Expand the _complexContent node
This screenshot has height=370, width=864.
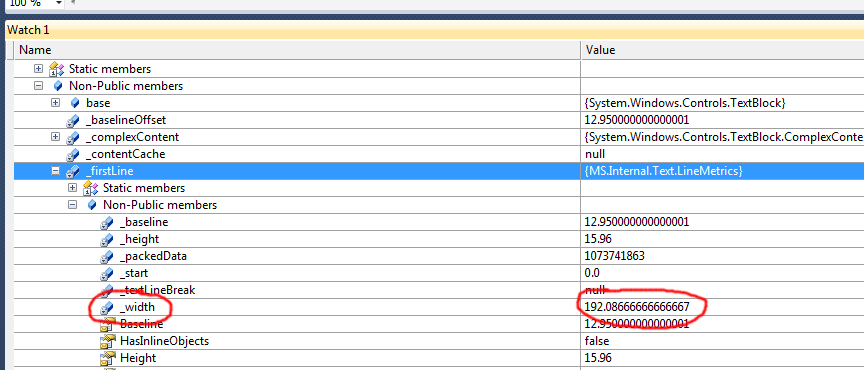pos(55,137)
